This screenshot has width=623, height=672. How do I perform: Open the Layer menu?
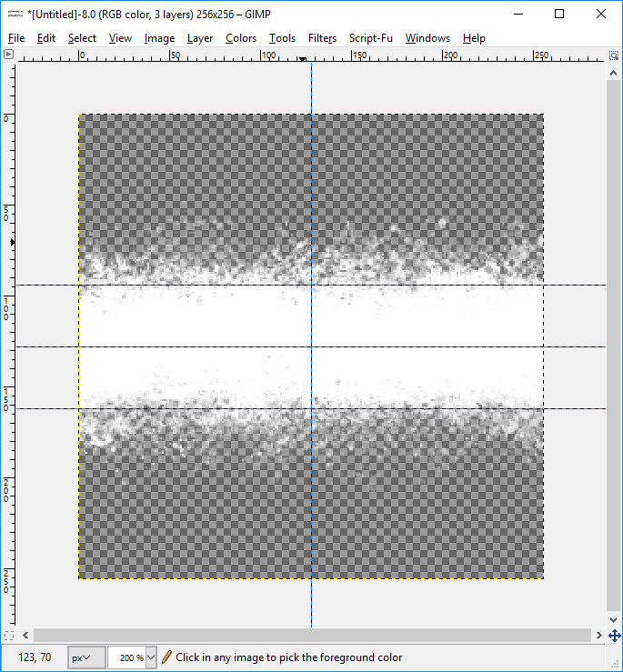200,38
